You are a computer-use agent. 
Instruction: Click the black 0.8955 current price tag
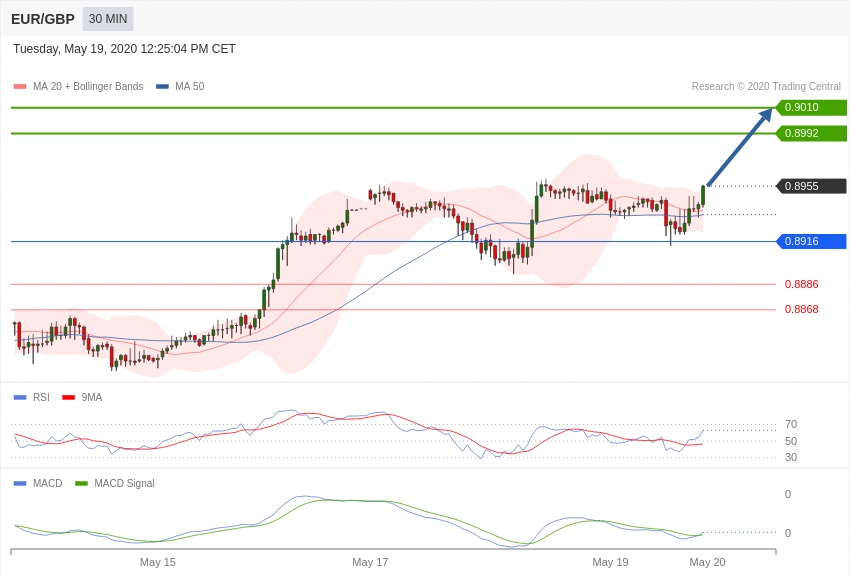pyautogui.click(x=810, y=186)
